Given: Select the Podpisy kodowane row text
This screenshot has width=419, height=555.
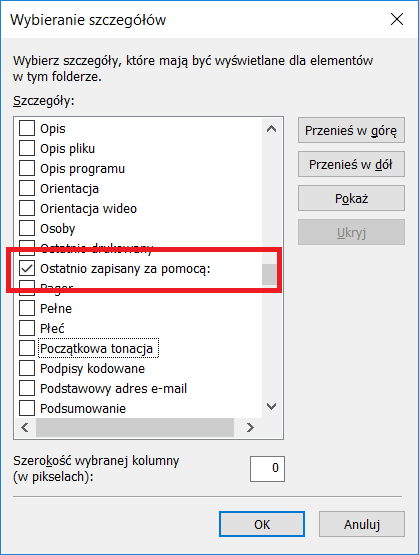Looking at the screenshot, I should click(92, 368).
